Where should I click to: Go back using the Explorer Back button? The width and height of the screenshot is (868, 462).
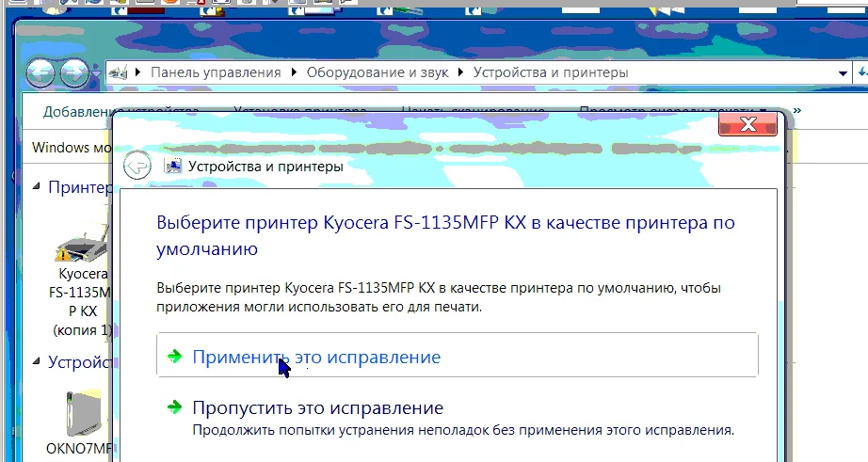pos(40,72)
